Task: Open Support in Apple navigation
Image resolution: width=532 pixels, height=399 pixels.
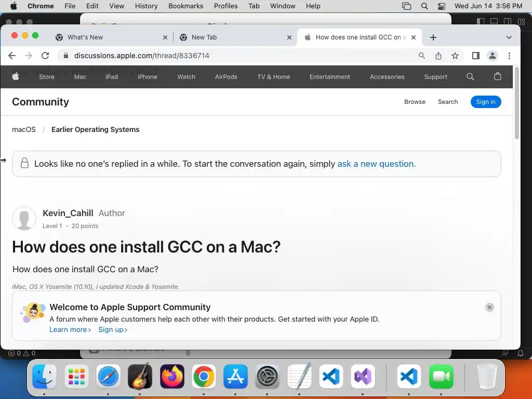Action: 435,77
